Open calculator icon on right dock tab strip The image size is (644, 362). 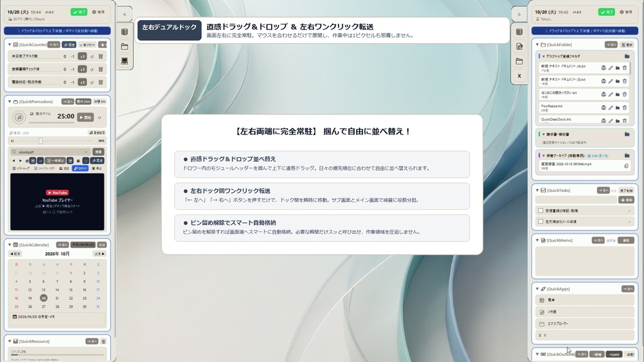(x=519, y=31)
